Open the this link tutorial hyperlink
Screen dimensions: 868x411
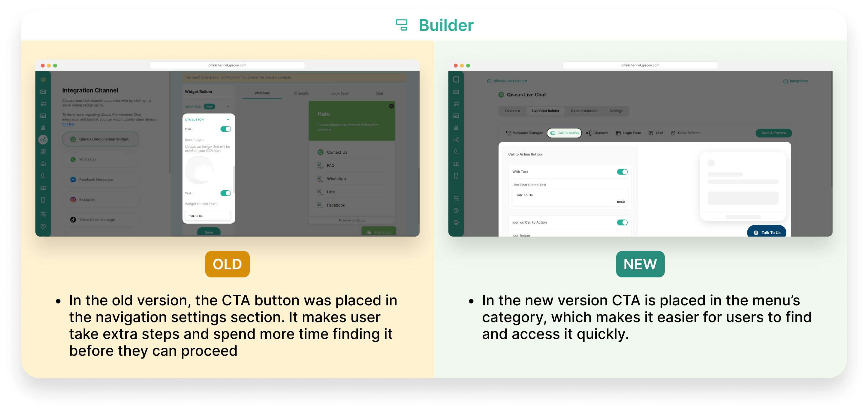point(68,124)
